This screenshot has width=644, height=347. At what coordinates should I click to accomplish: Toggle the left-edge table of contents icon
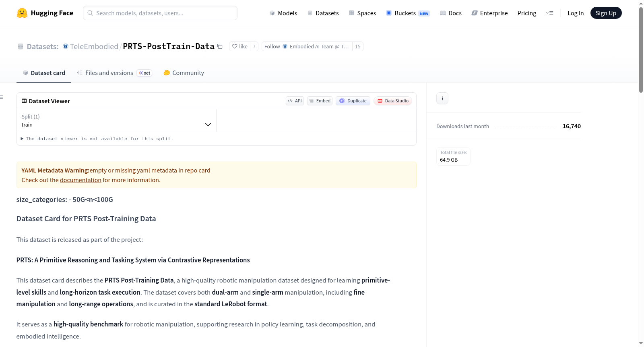coord(2,97)
